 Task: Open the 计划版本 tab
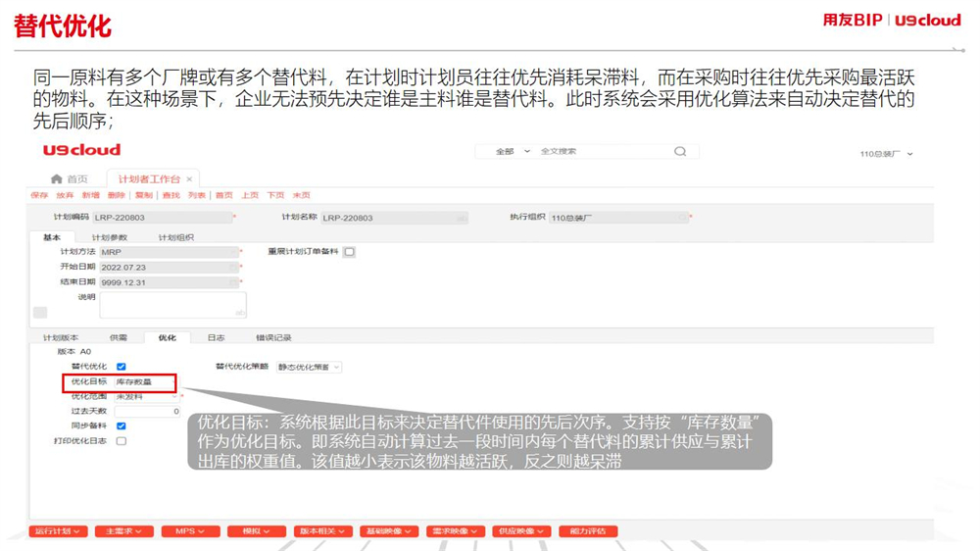(x=61, y=337)
